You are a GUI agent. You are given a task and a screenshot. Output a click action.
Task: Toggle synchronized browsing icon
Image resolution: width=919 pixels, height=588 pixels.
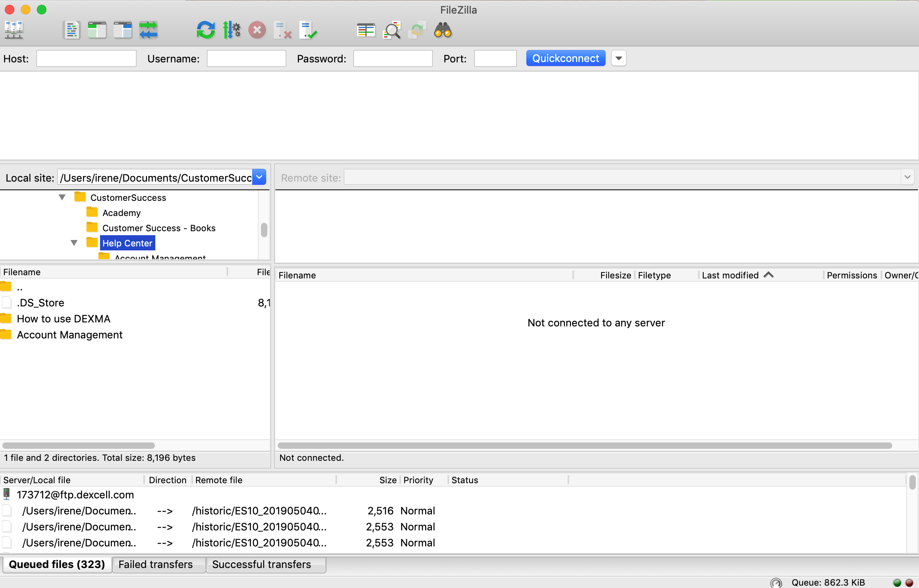click(x=417, y=30)
